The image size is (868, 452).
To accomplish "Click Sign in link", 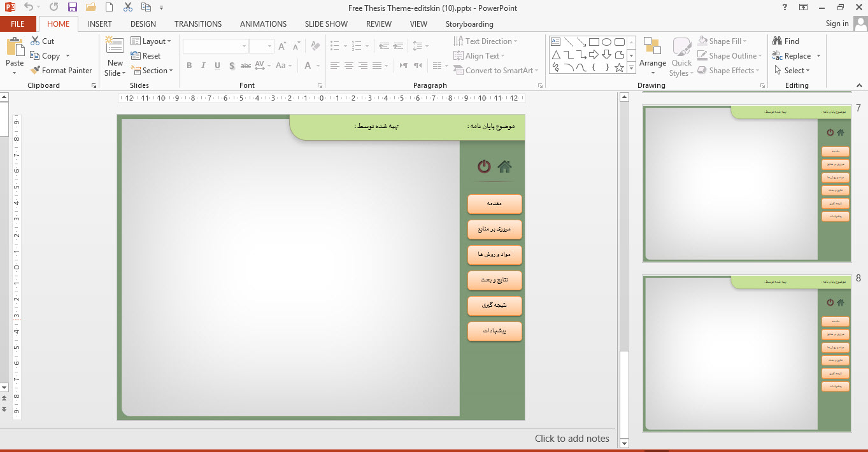I will pos(837,24).
